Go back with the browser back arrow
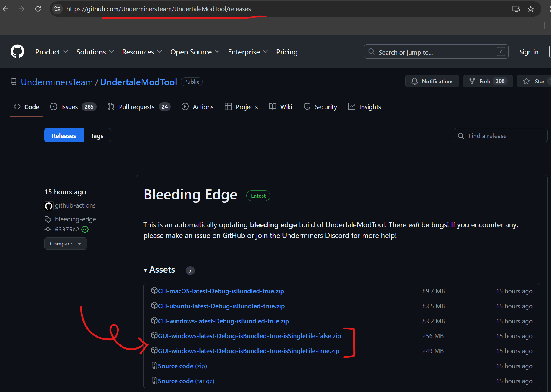This screenshot has height=392, width=551. click(5, 9)
